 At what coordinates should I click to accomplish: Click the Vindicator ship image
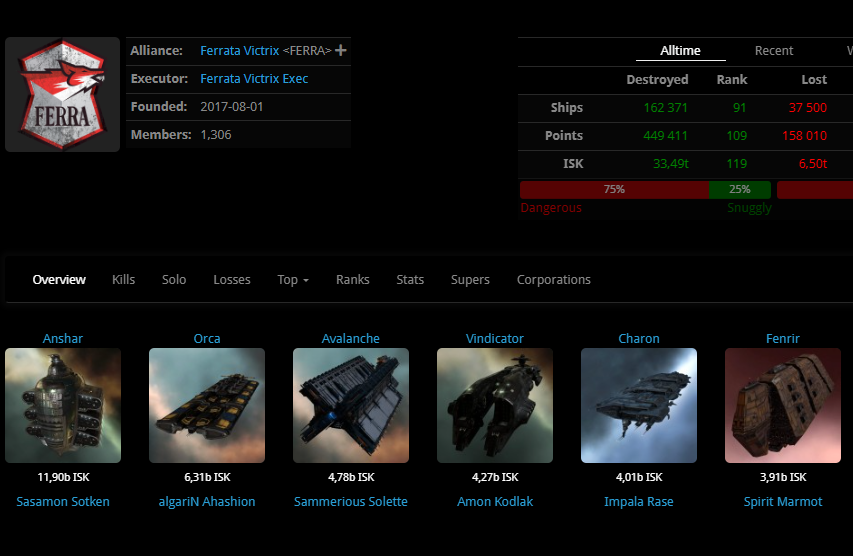(x=495, y=405)
